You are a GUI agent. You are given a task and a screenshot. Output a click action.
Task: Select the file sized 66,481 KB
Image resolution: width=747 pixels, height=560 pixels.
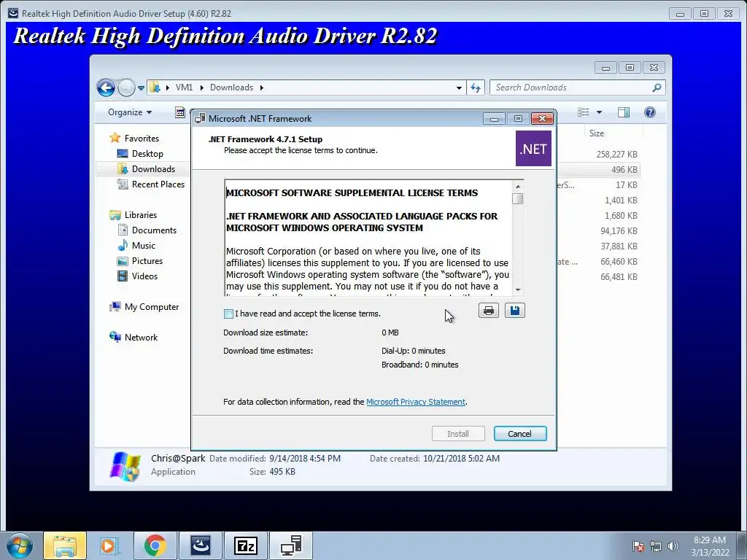pyautogui.click(x=619, y=277)
